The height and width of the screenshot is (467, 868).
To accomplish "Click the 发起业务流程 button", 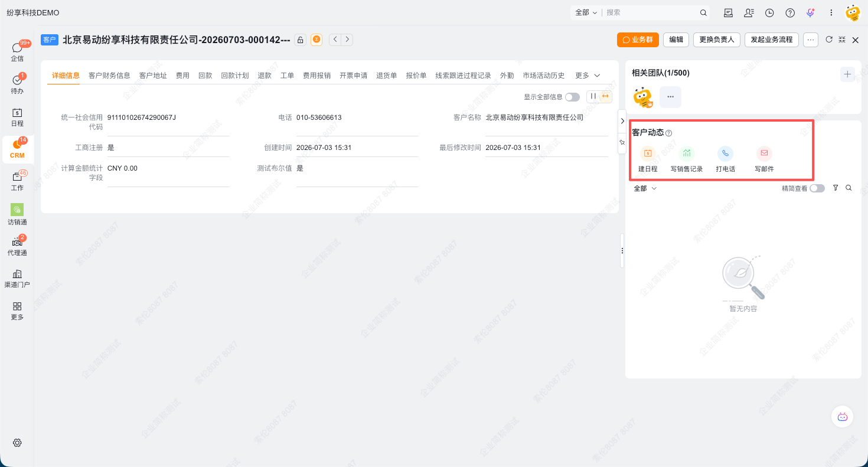I will click(772, 40).
